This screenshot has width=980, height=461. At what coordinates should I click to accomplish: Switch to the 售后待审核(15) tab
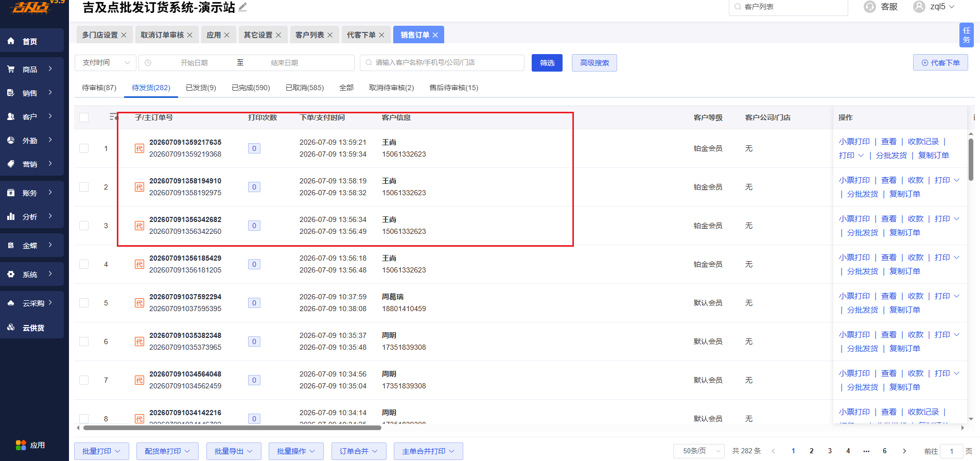[x=454, y=88]
